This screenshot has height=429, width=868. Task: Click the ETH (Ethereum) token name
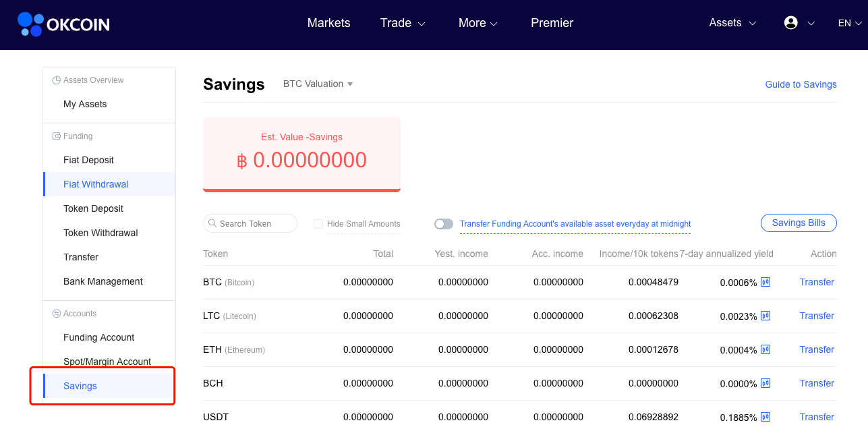[234, 349]
